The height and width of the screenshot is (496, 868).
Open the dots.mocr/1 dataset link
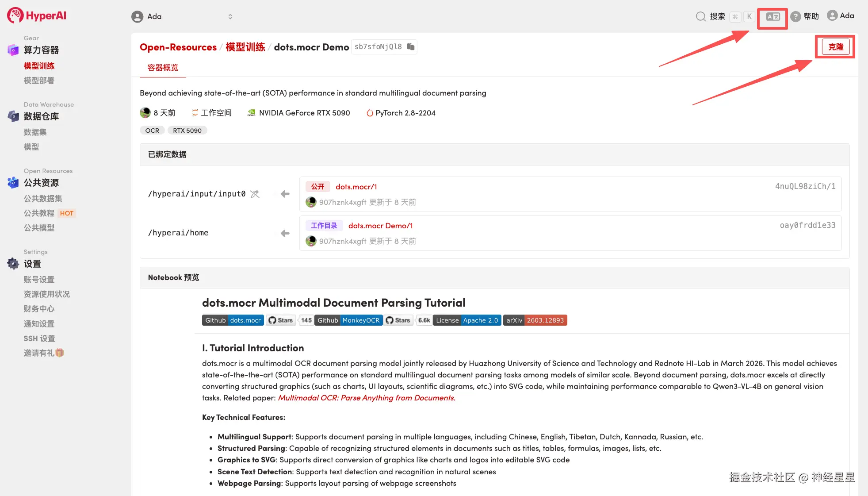(x=356, y=187)
